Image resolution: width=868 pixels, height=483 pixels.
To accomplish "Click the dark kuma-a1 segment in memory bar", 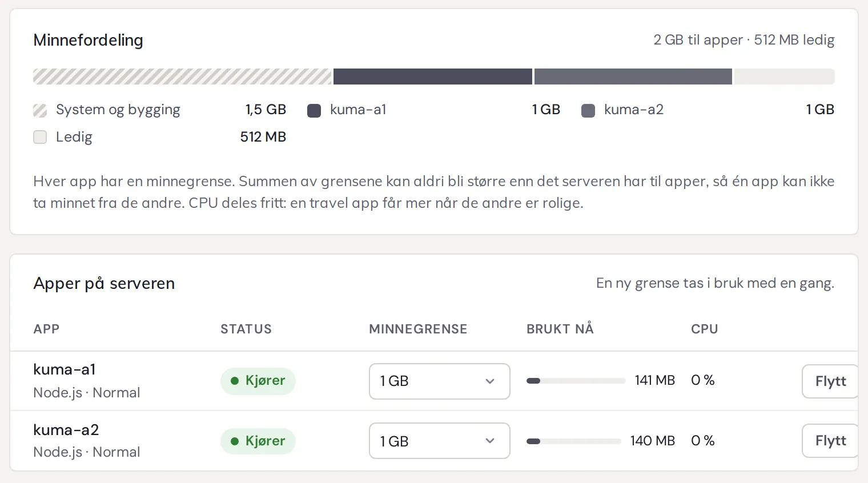I will click(433, 77).
